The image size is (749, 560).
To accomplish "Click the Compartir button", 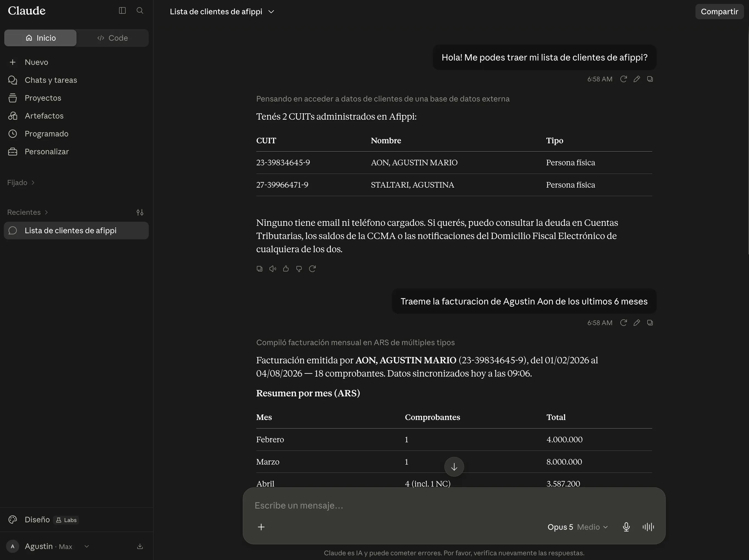I will [x=719, y=12].
